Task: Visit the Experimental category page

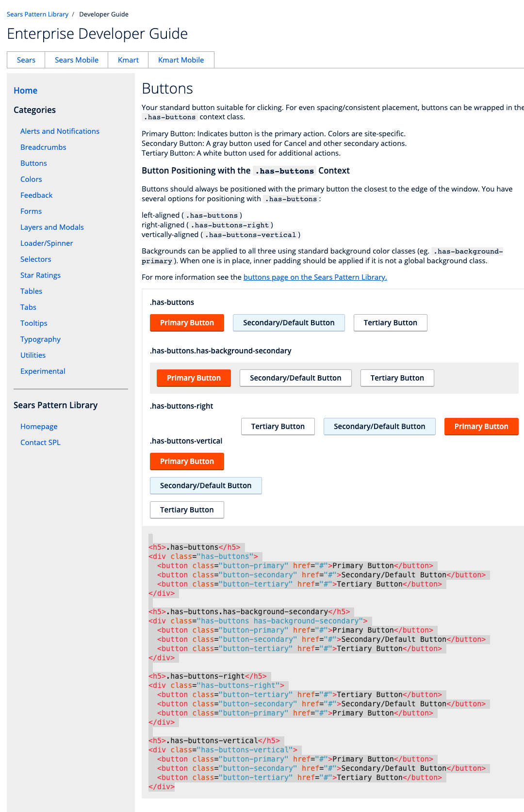Action: (43, 371)
